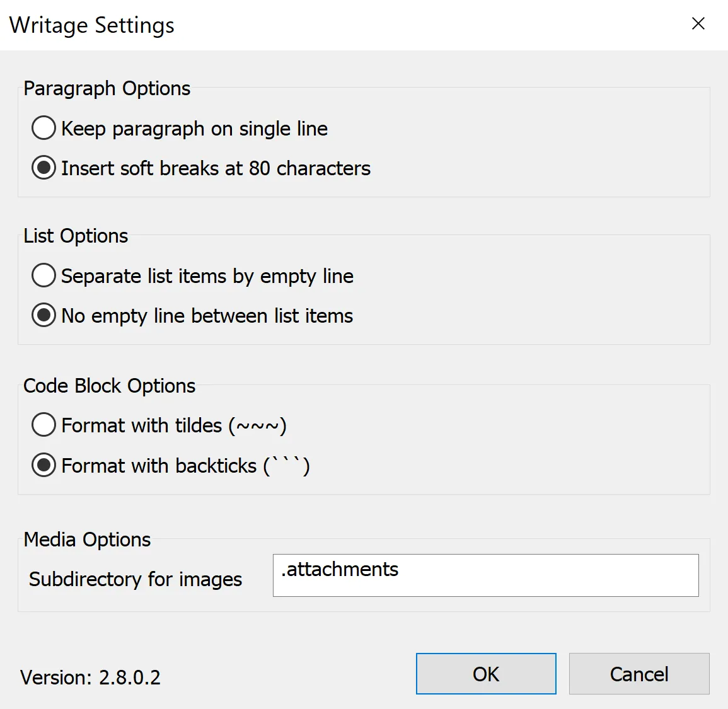This screenshot has width=728, height=709.
Task: Confirm settings with the OK button
Action: (x=486, y=674)
